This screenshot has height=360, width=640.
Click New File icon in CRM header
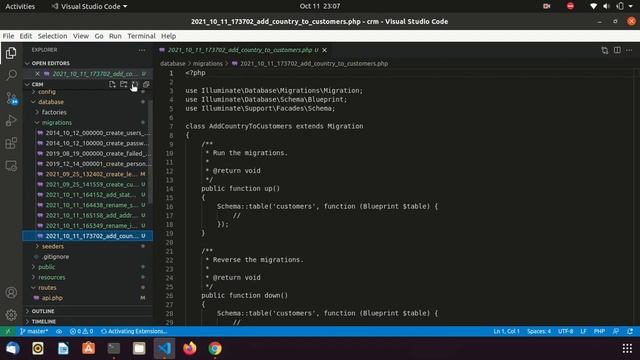click(x=112, y=84)
